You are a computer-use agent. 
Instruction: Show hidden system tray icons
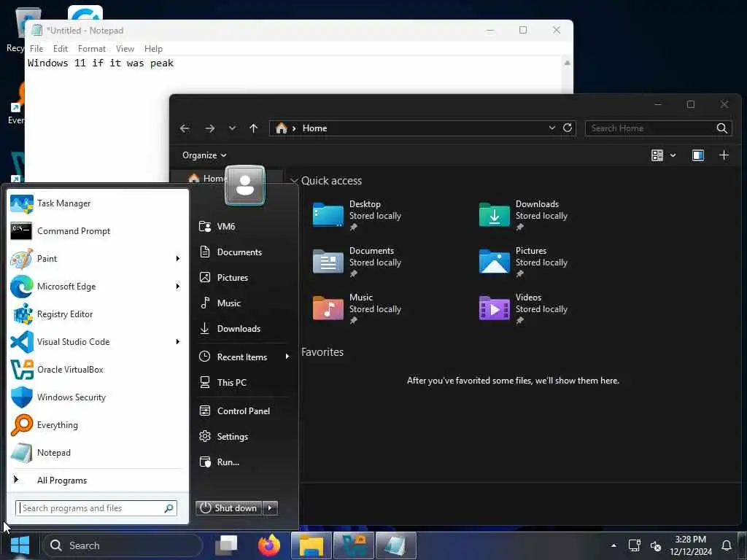[614, 545]
